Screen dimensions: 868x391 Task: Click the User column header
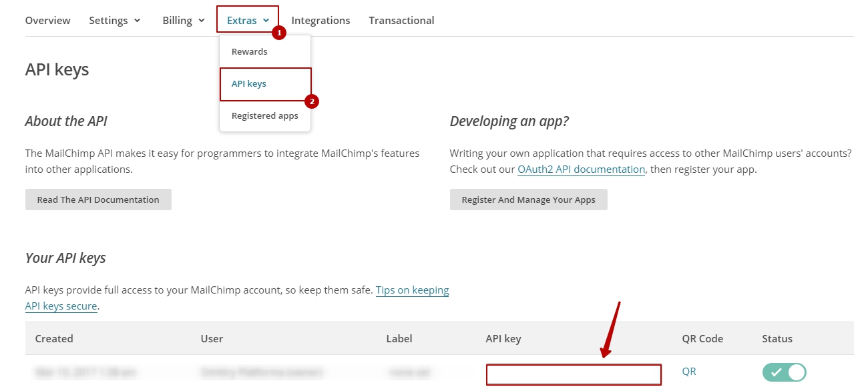point(212,338)
